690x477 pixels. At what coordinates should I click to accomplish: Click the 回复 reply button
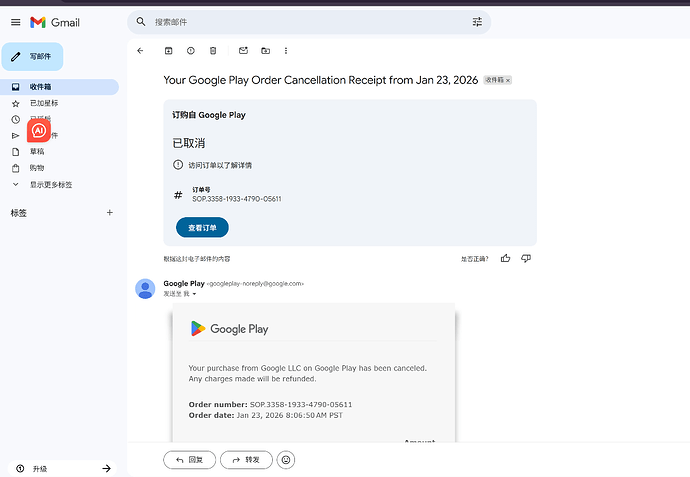coord(190,460)
